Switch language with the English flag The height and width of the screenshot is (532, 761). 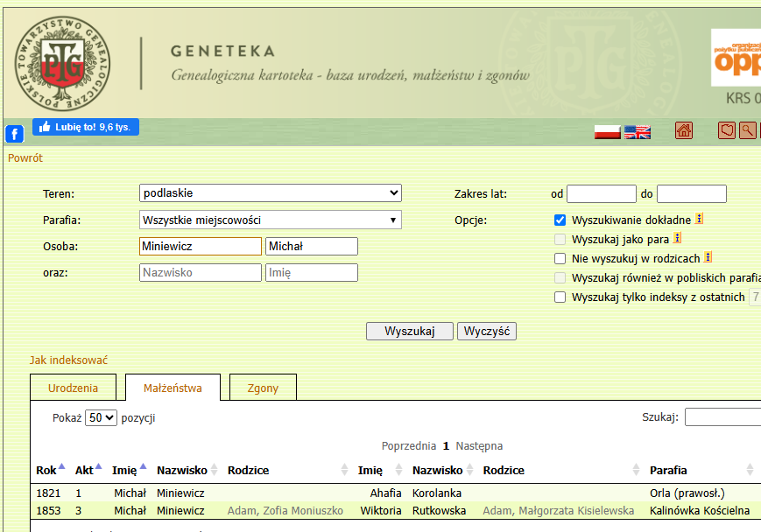638,132
